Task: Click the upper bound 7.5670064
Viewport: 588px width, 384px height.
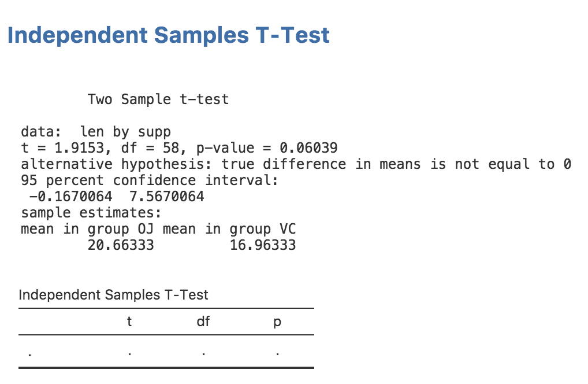Action: [x=163, y=197]
